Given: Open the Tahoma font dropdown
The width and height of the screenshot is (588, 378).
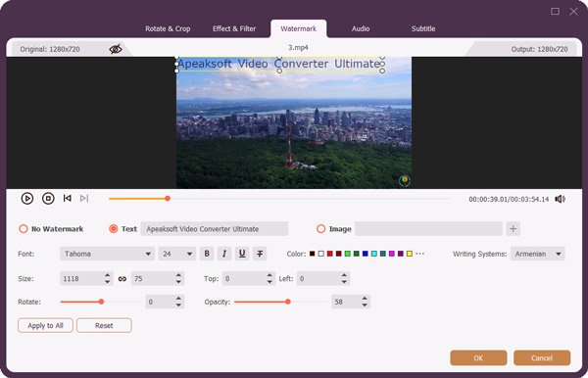Looking at the screenshot, I should tap(107, 254).
